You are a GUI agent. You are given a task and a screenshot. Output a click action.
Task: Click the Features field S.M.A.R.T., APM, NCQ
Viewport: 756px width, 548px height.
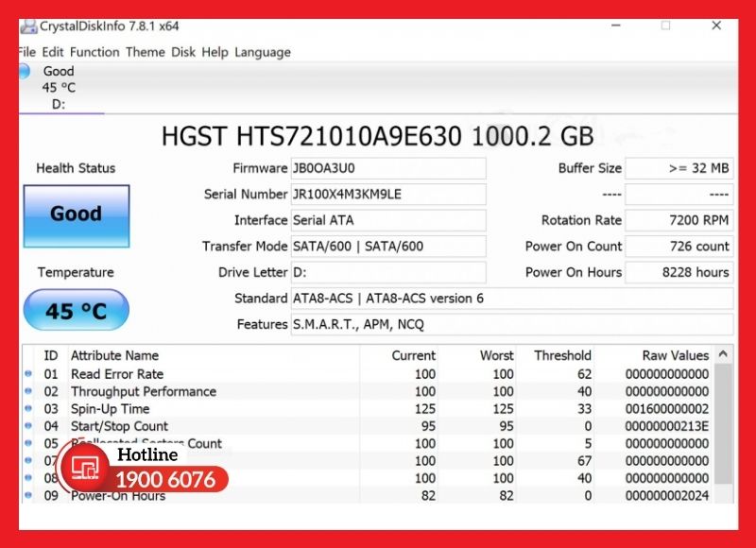coord(512,324)
